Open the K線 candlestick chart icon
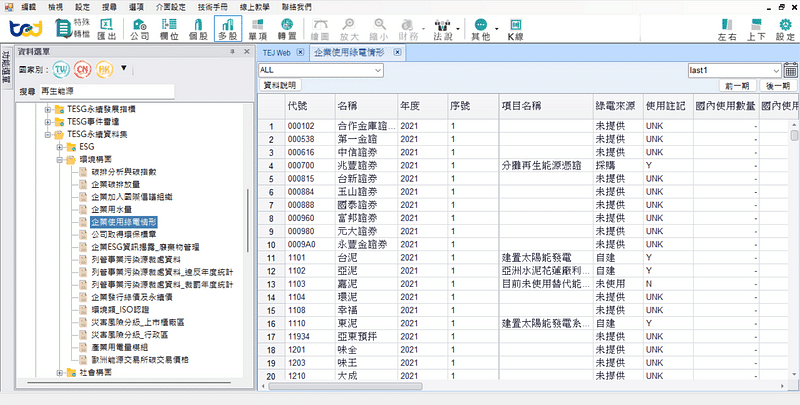Image resolution: width=800 pixels, height=405 pixels. click(x=515, y=29)
